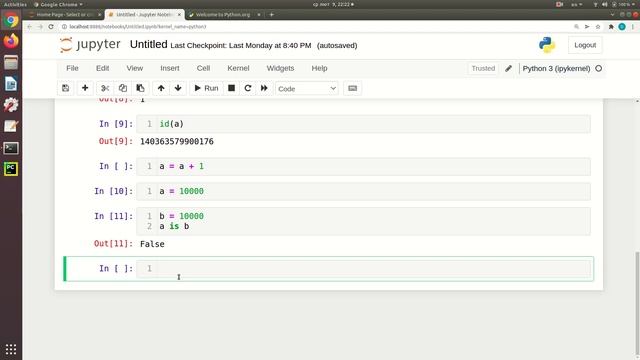
Task: Insert a cell below with plus icon
Action: [x=85, y=88]
